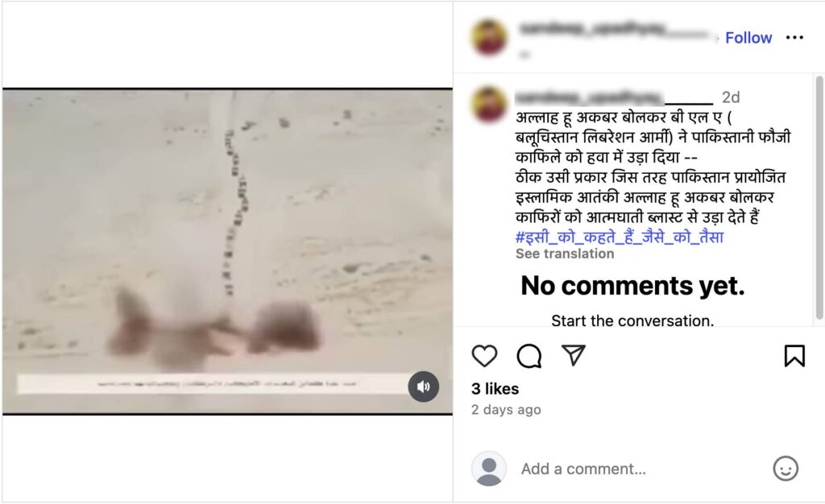Open the Hindi hashtag link in caption
825x504 pixels.
tap(620, 237)
